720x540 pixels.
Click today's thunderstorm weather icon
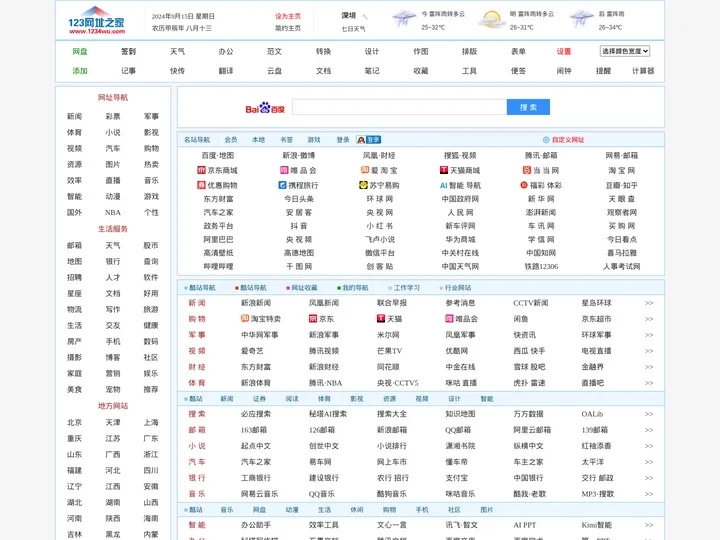click(404, 19)
